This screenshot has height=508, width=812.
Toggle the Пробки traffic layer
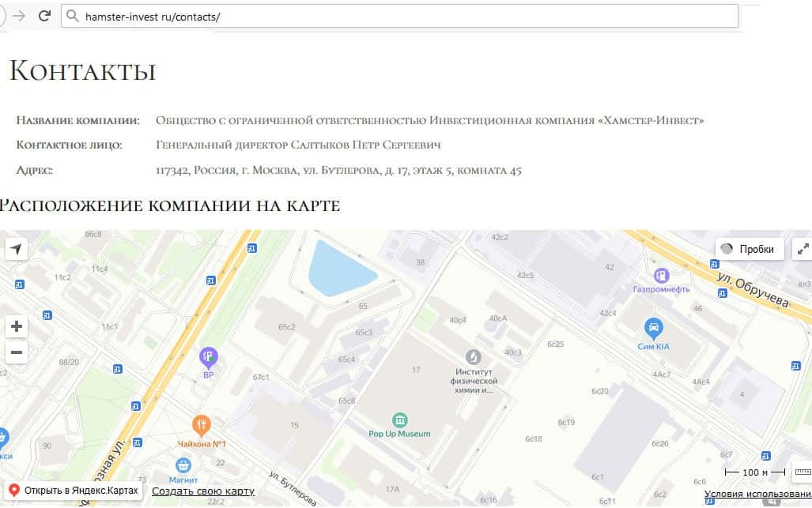point(750,249)
